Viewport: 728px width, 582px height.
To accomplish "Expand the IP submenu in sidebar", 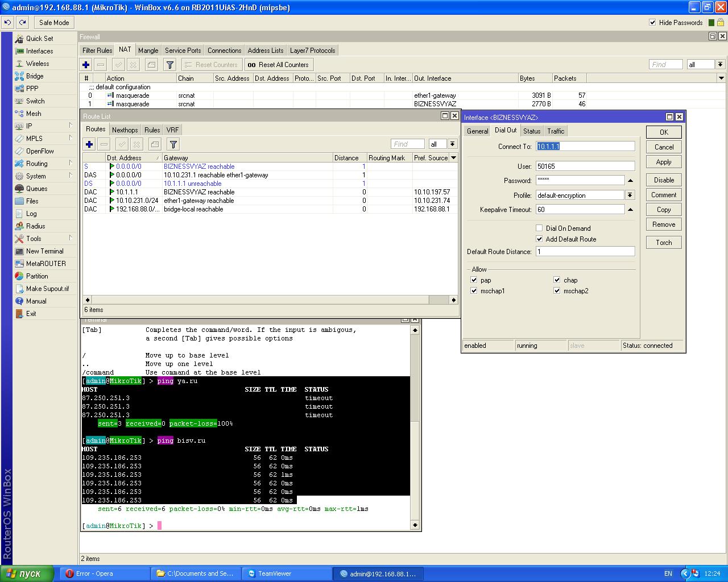I will click(x=29, y=126).
